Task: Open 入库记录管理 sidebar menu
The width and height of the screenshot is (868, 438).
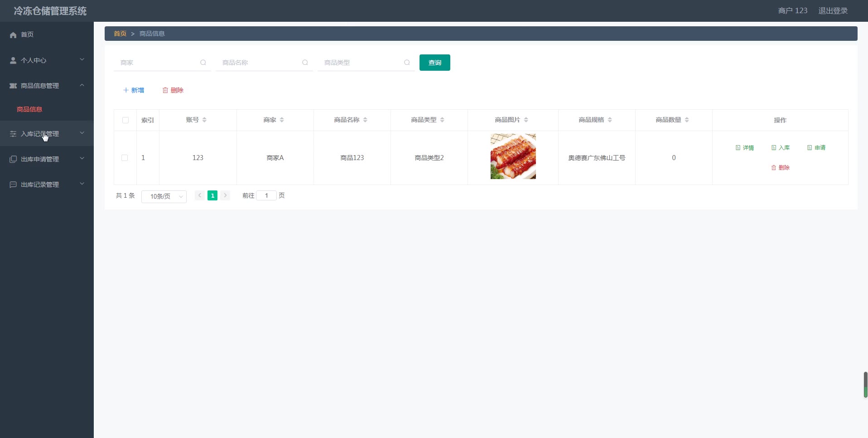Action: 47,134
